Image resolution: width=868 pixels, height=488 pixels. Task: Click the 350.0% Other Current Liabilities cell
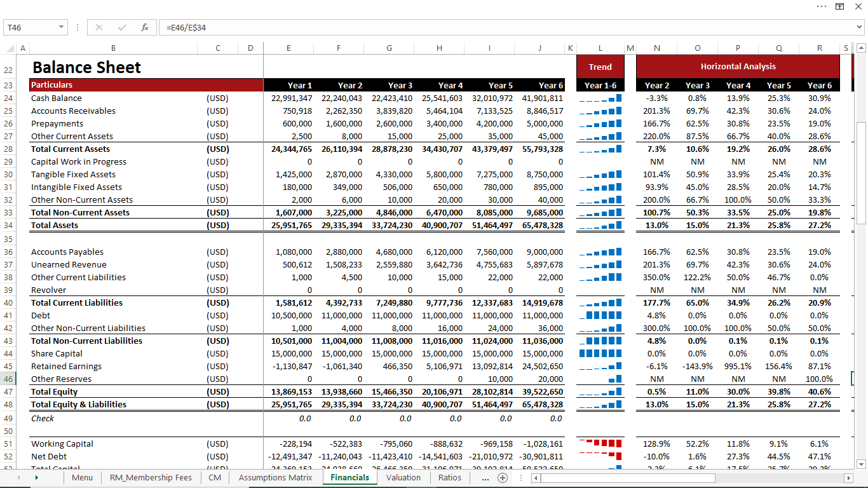click(x=656, y=277)
